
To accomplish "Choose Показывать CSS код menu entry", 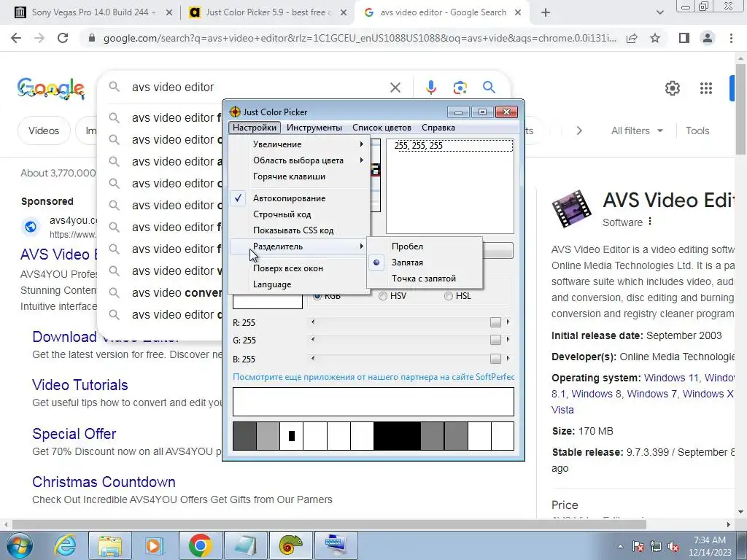I will pyautogui.click(x=299, y=230).
